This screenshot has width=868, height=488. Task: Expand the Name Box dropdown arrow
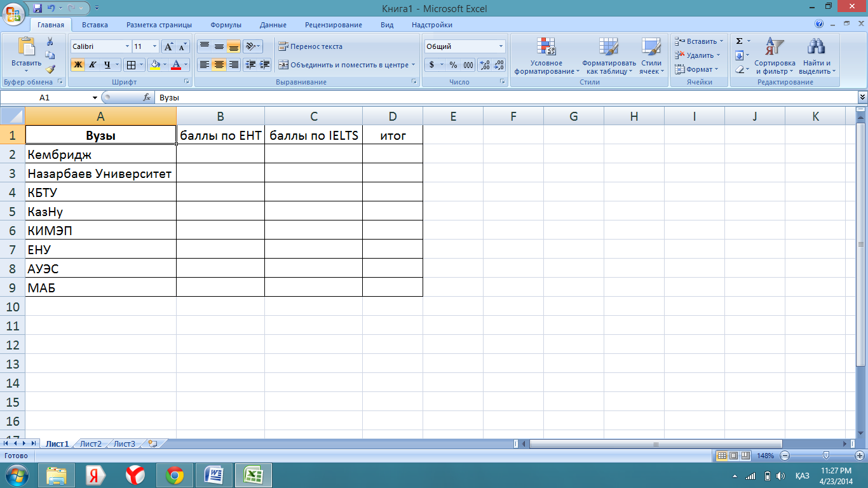(x=95, y=98)
